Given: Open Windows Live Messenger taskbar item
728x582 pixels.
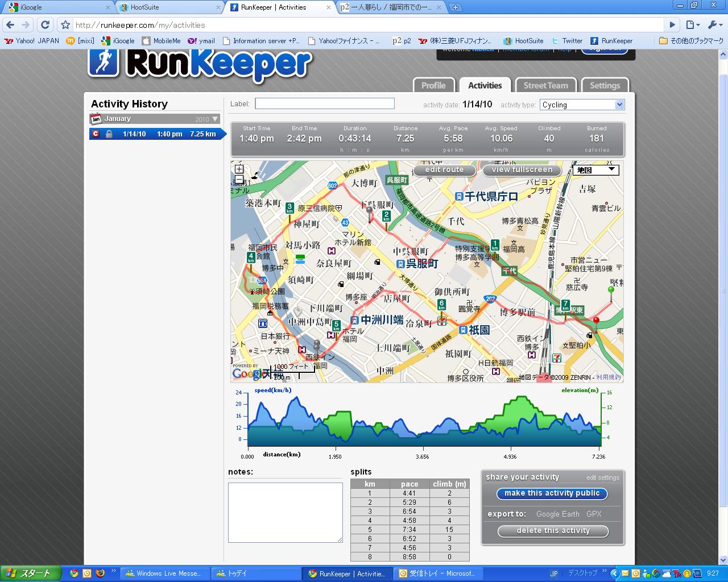Looking at the screenshot, I should pos(164,573).
